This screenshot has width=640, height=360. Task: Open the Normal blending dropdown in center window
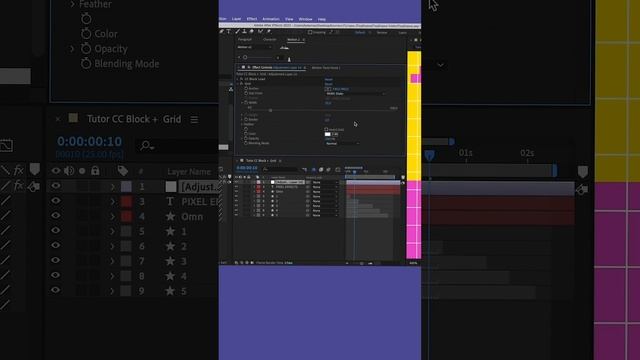[x=342, y=143]
